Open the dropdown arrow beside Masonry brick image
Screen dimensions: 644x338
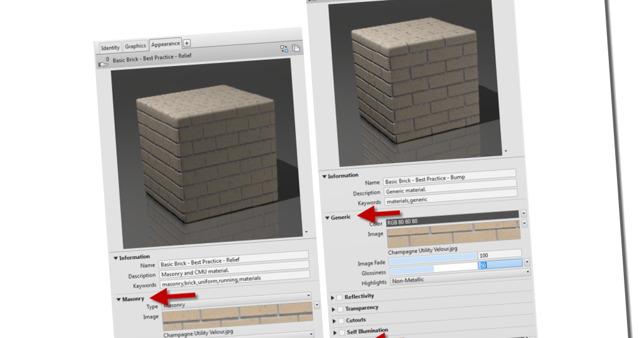point(316,305)
